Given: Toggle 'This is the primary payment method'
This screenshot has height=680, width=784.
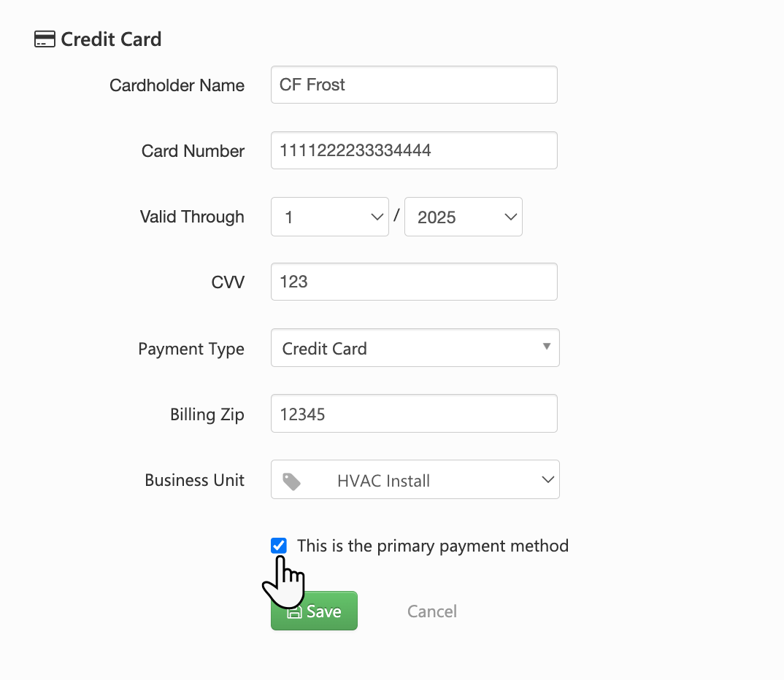Looking at the screenshot, I should tap(279, 545).
